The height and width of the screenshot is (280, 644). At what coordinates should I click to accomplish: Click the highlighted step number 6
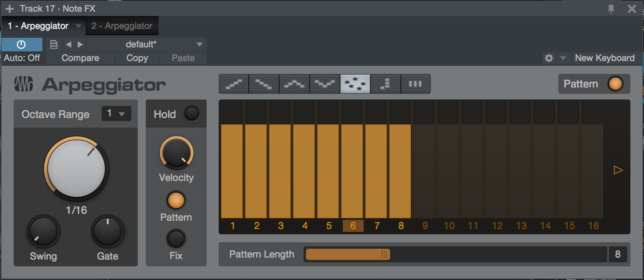pos(353,226)
